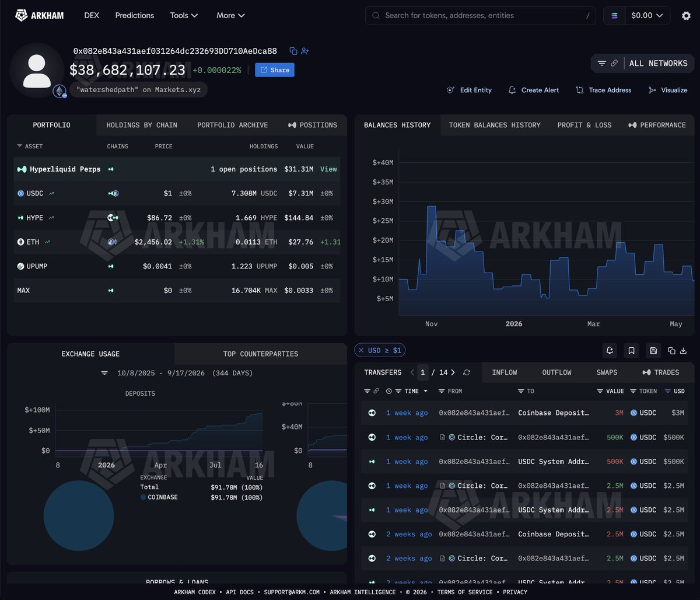This screenshot has width=700, height=600.
Task: Click Create Alert
Action: coord(534,90)
